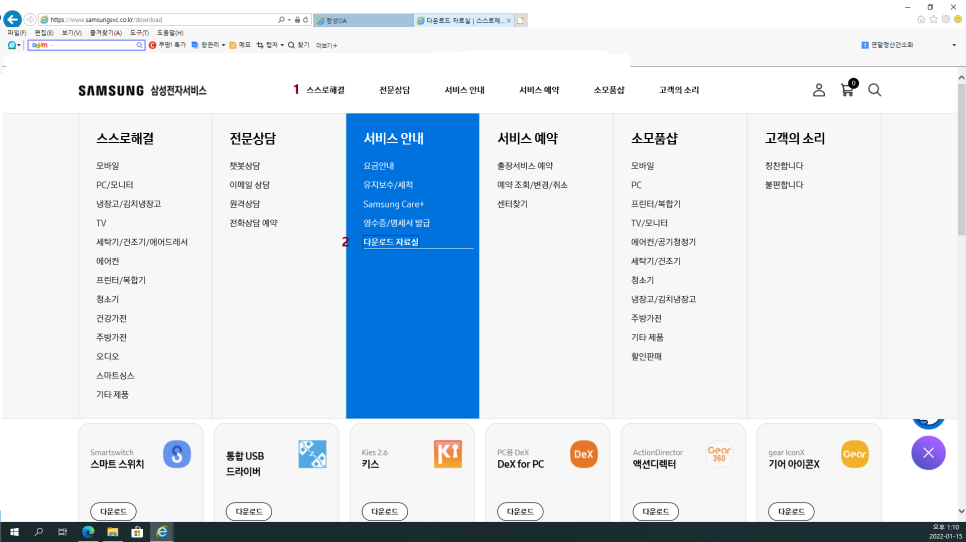Open Microsoft Store from the taskbar
The width and height of the screenshot is (966, 542).
coord(137,532)
